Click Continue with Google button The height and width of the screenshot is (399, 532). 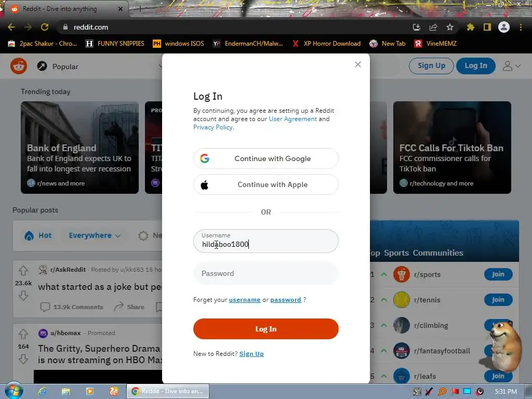(265, 158)
